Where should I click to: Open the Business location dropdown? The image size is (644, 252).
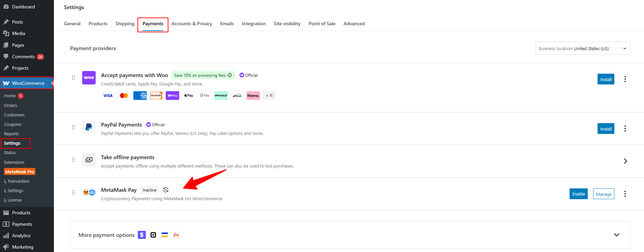[x=583, y=48]
